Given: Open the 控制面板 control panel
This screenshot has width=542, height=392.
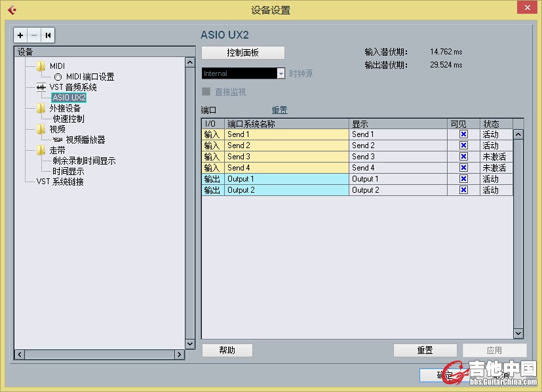Looking at the screenshot, I should pos(242,52).
